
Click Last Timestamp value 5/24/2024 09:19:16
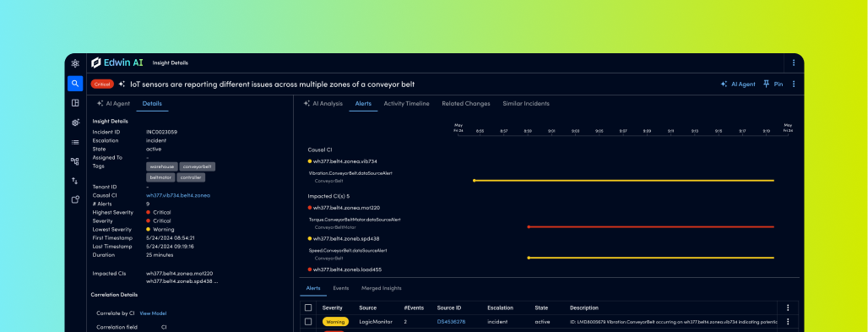[170, 247]
